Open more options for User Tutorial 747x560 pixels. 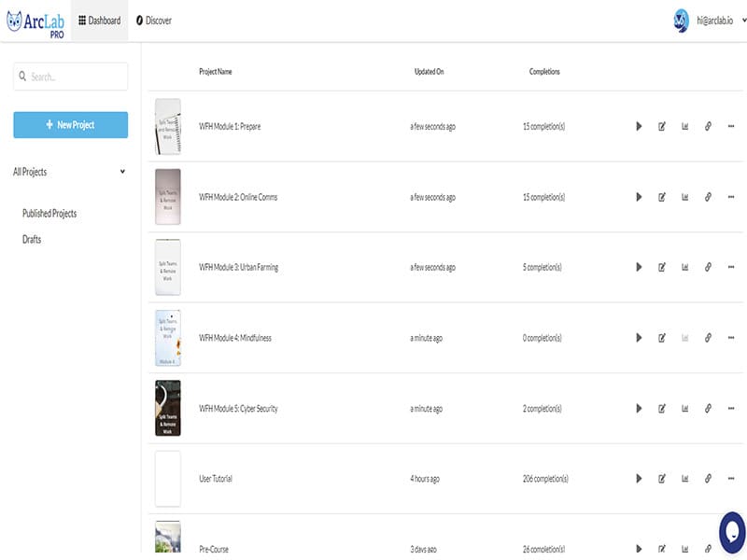(x=730, y=479)
